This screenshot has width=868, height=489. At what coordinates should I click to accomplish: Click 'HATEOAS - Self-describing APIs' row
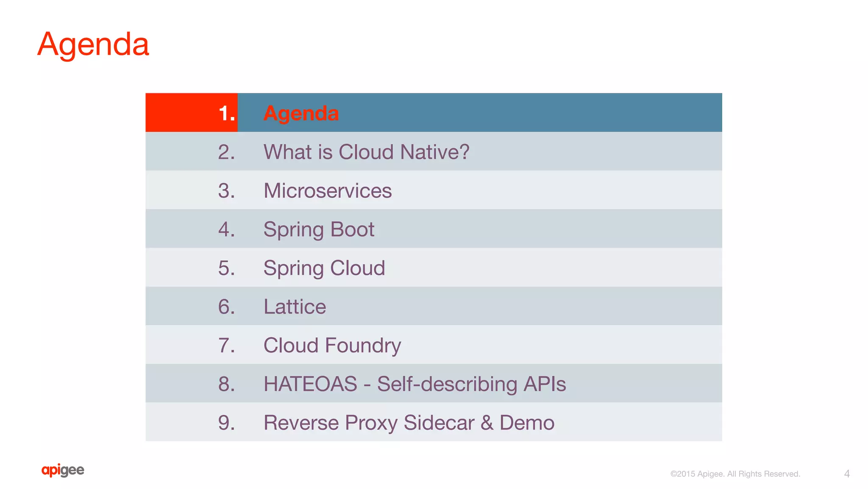pyautogui.click(x=415, y=384)
